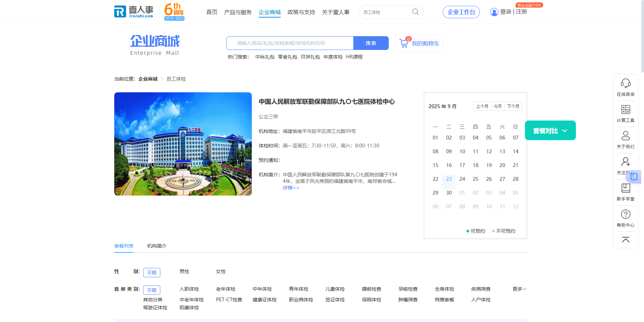
Task: Select 男性 gender filter
Action: (x=184, y=272)
